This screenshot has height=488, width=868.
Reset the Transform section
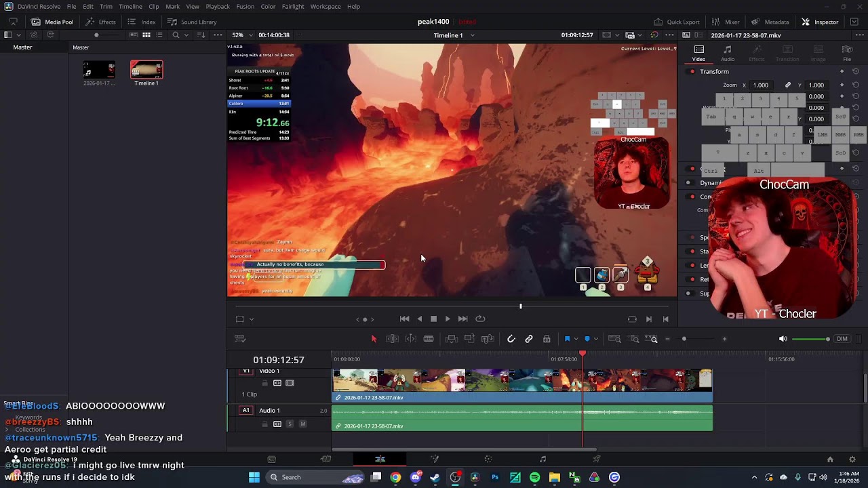855,72
